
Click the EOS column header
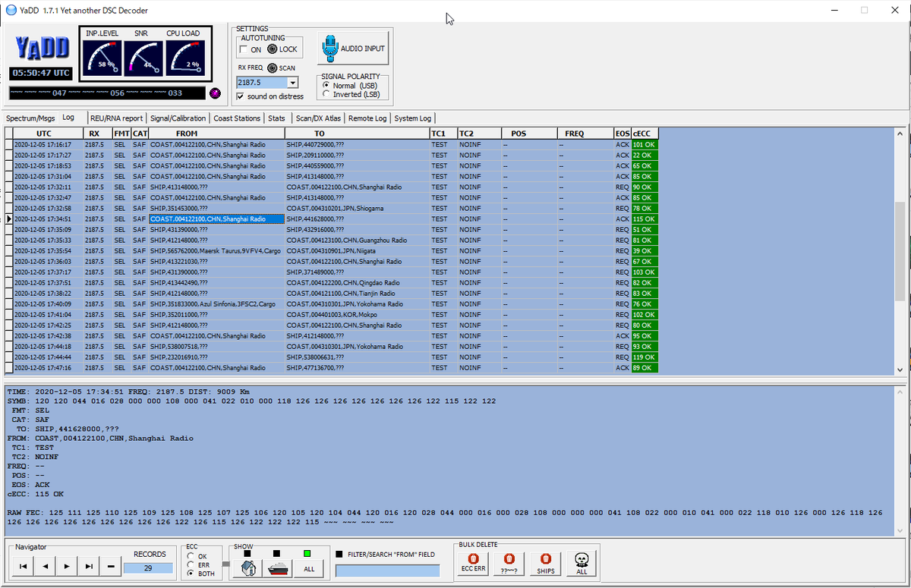click(623, 134)
